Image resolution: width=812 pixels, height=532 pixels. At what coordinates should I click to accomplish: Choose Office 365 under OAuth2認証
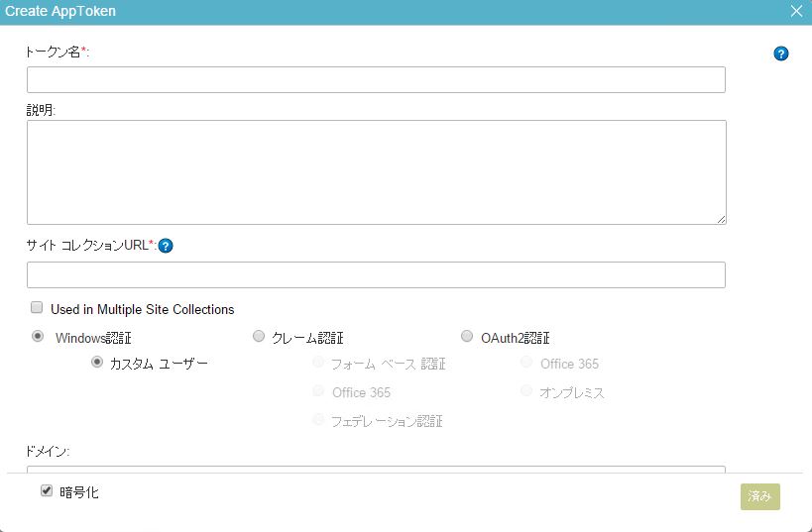(x=526, y=362)
